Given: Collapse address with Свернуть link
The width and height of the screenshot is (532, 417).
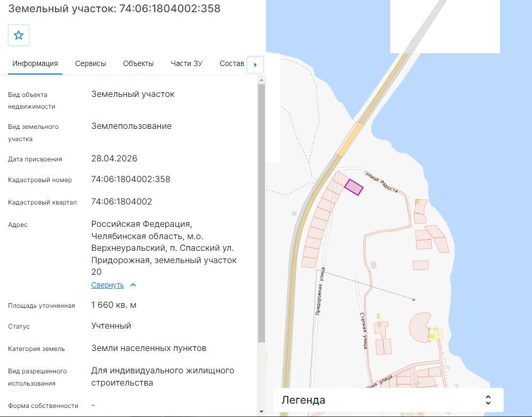Looking at the screenshot, I should coord(107,285).
